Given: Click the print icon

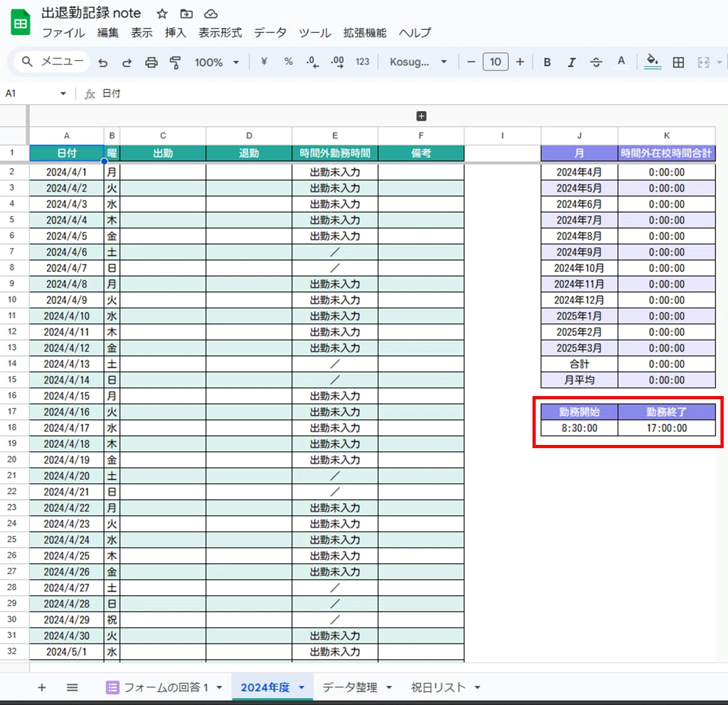Looking at the screenshot, I should coord(152,62).
